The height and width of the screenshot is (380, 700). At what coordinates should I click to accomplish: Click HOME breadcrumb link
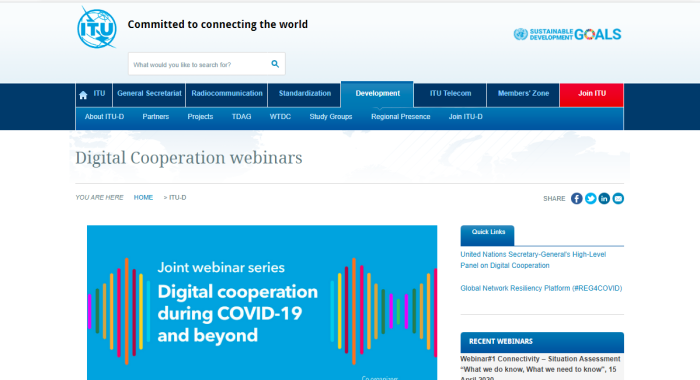[143, 197]
